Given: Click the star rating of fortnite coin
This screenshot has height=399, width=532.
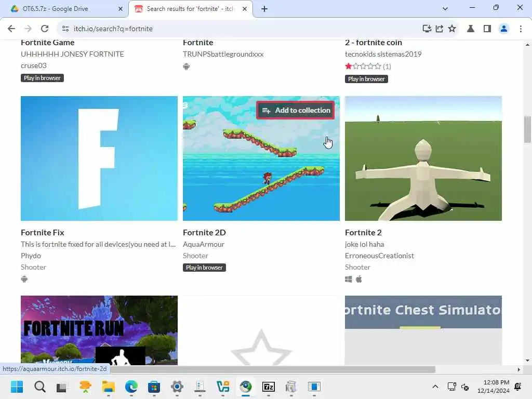Looking at the screenshot, I should pyautogui.click(x=363, y=66).
